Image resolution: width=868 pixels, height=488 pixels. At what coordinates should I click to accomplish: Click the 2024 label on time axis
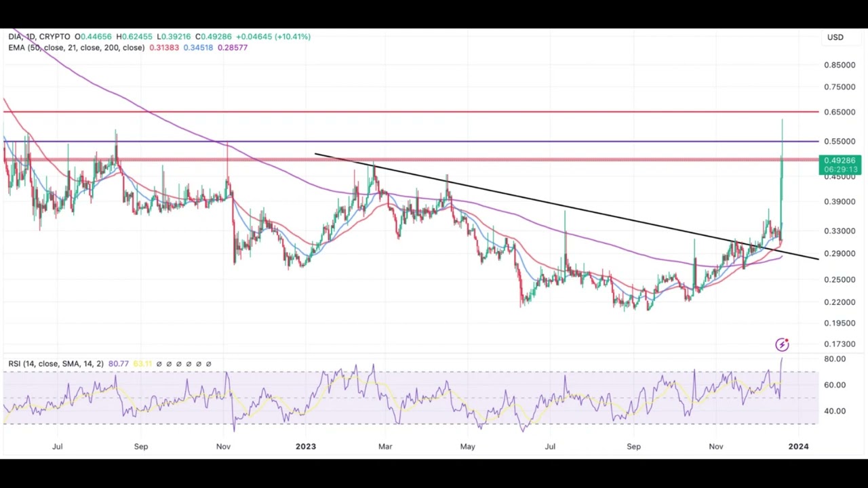coord(798,446)
